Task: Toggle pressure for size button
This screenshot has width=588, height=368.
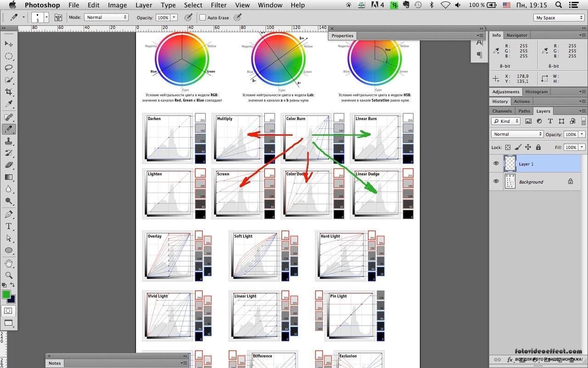Action: (x=237, y=17)
